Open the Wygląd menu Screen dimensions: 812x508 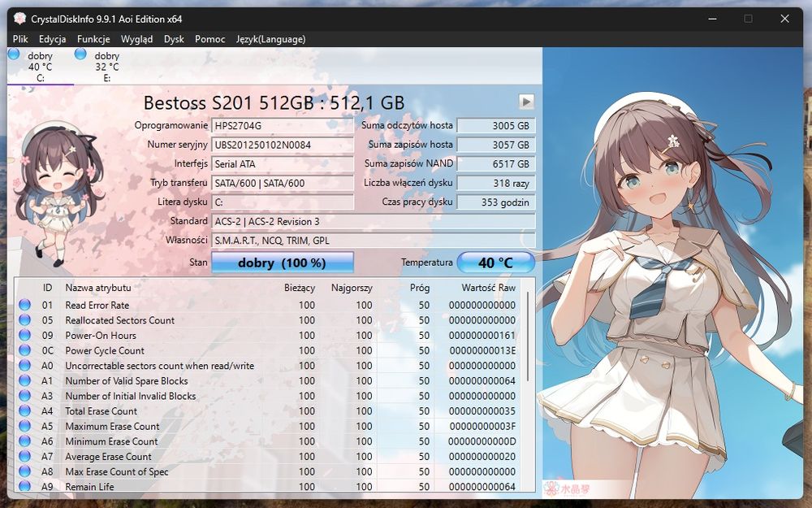pyautogui.click(x=136, y=39)
